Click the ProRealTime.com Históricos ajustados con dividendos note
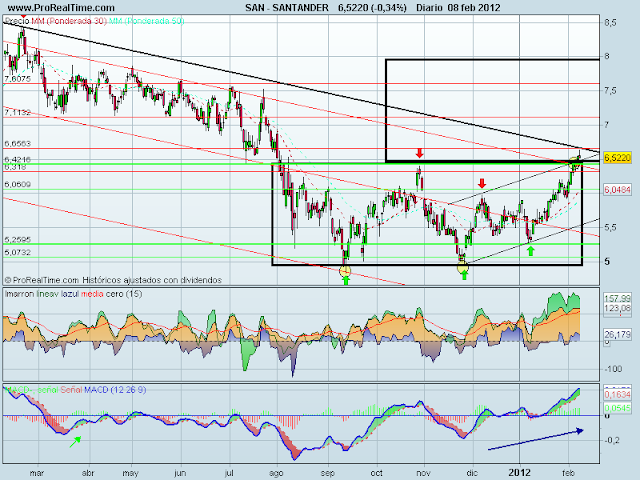The height and width of the screenshot is (480, 640). [x=113, y=280]
